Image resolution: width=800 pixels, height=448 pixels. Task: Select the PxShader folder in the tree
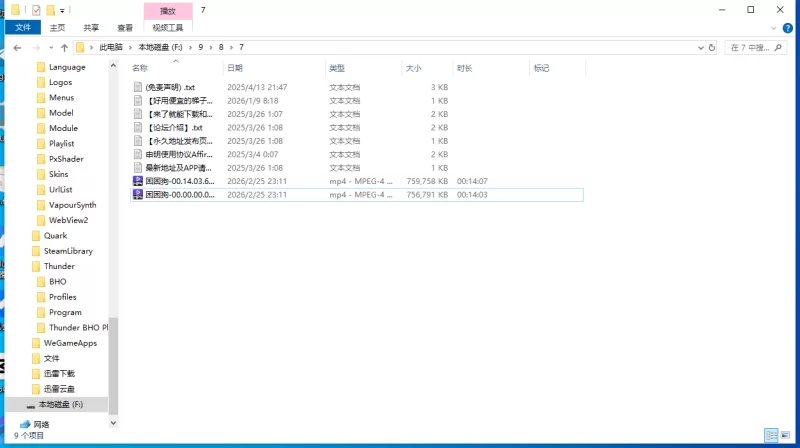(66, 159)
